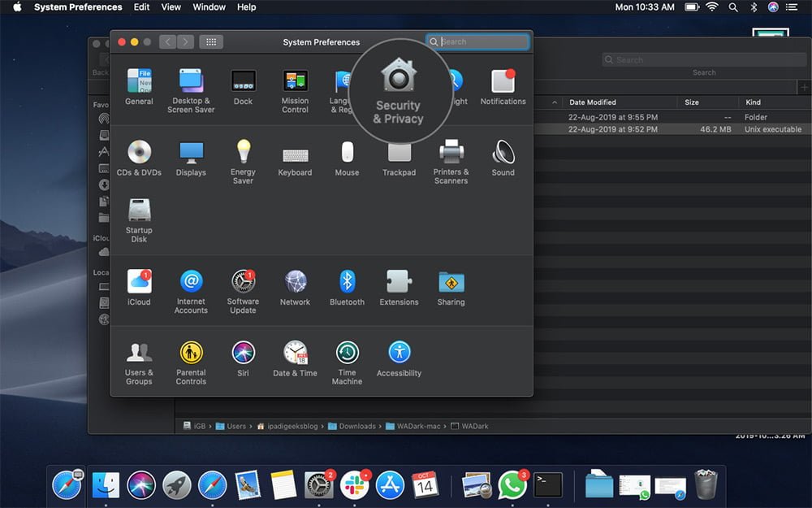Open Sharing preferences

(x=451, y=288)
